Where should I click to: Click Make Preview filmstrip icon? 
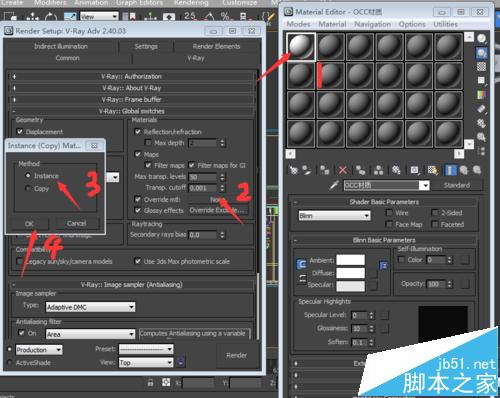click(x=481, y=109)
